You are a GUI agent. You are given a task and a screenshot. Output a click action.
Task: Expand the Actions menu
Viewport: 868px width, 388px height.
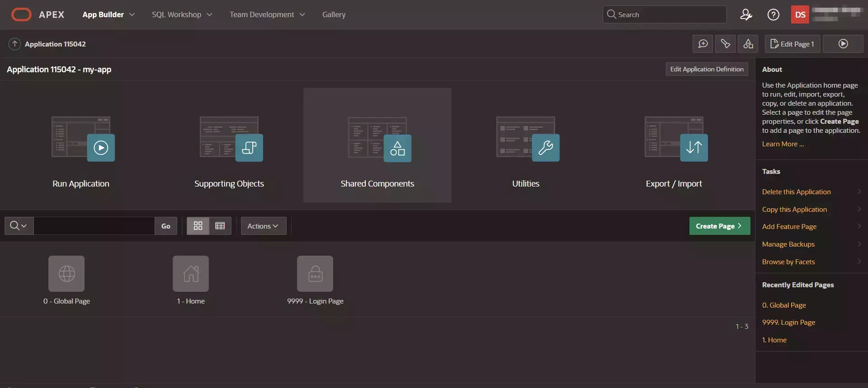tap(264, 226)
